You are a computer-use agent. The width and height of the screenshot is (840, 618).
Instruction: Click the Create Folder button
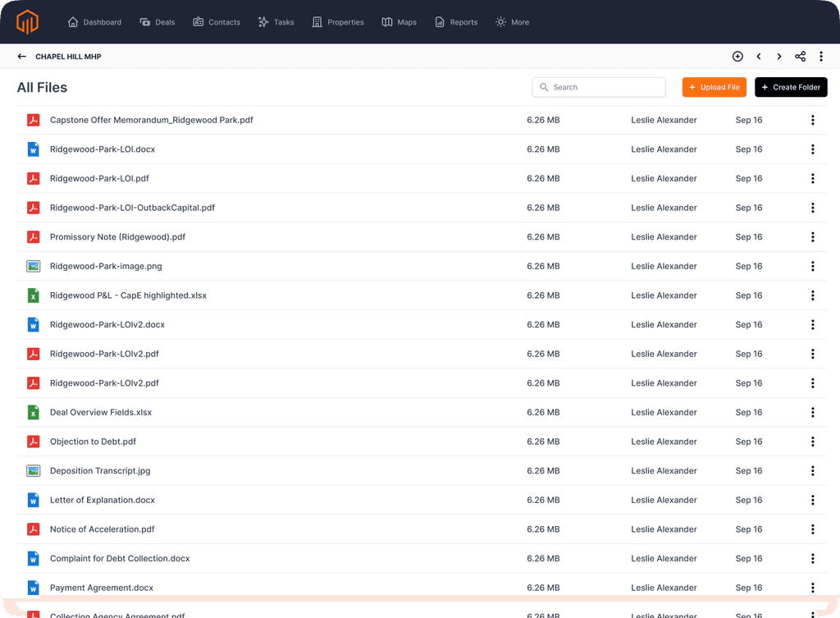[x=791, y=87]
